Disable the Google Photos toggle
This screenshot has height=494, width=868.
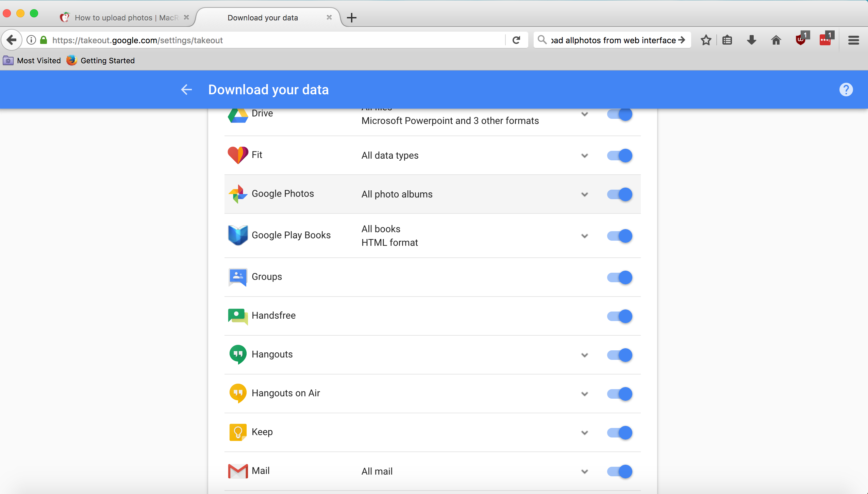point(620,194)
